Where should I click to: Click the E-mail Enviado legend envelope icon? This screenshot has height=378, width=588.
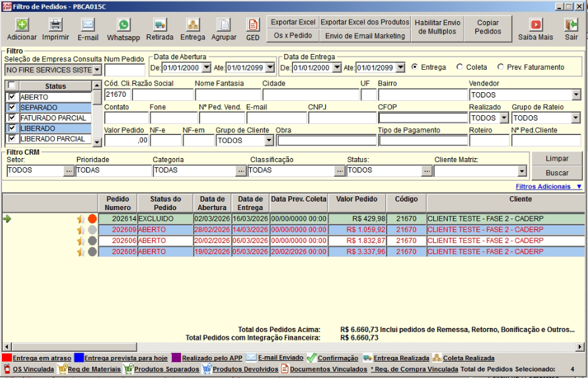(251, 358)
